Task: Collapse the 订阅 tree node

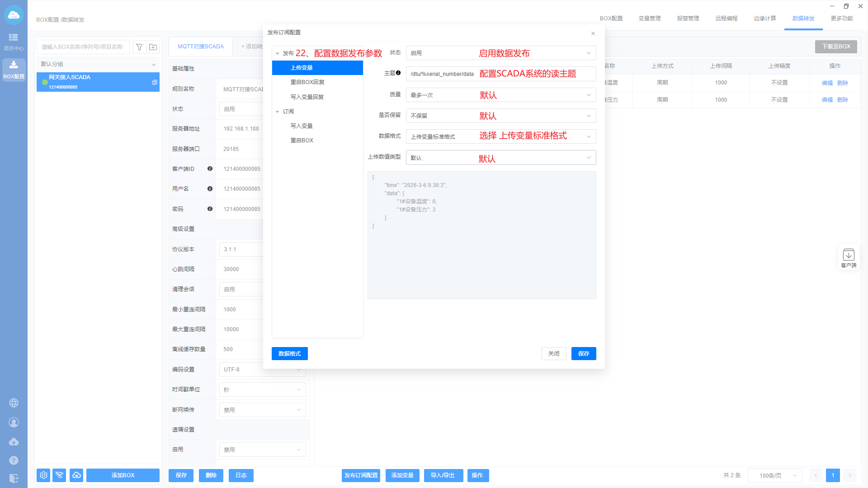Action: 278,112
